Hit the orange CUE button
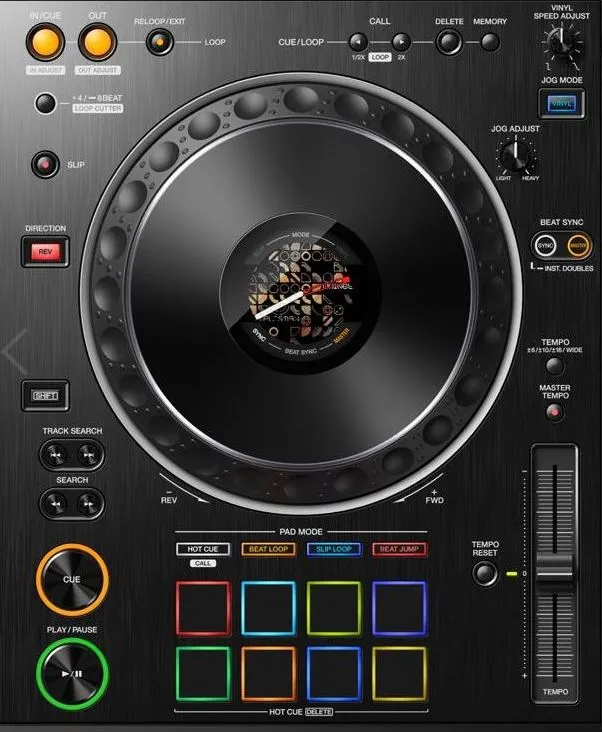 pos(72,580)
